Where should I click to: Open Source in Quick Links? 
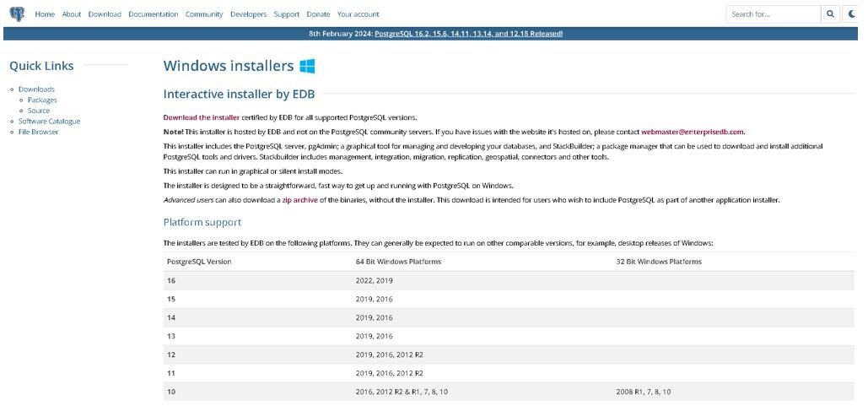click(x=39, y=111)
